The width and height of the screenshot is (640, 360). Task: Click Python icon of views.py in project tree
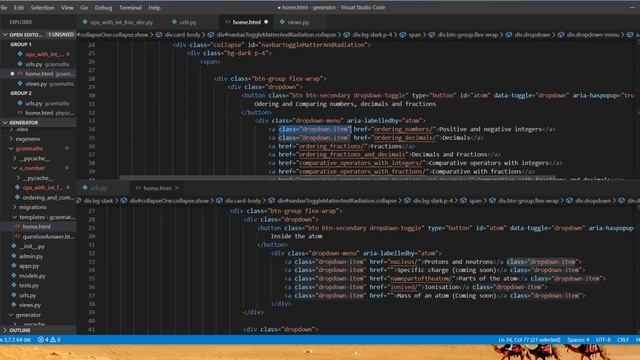pos(14,305)
